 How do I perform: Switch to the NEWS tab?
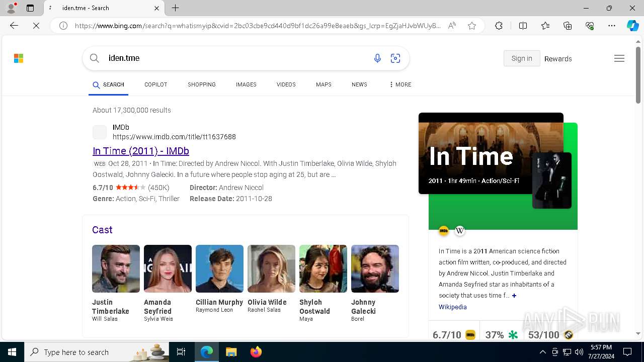(359, 84)
